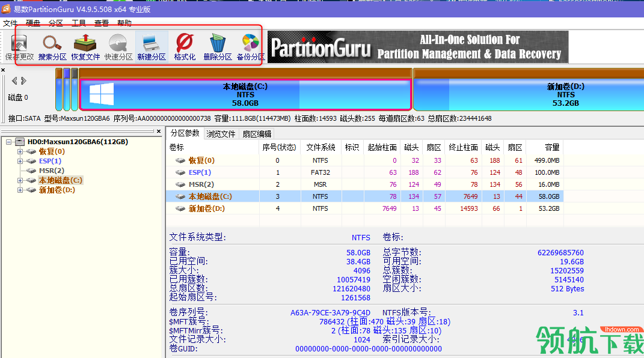Viewport: 644px width, 358px height.
Task: Click the 保存更改 save changes icon
Action: coord(19,47)
